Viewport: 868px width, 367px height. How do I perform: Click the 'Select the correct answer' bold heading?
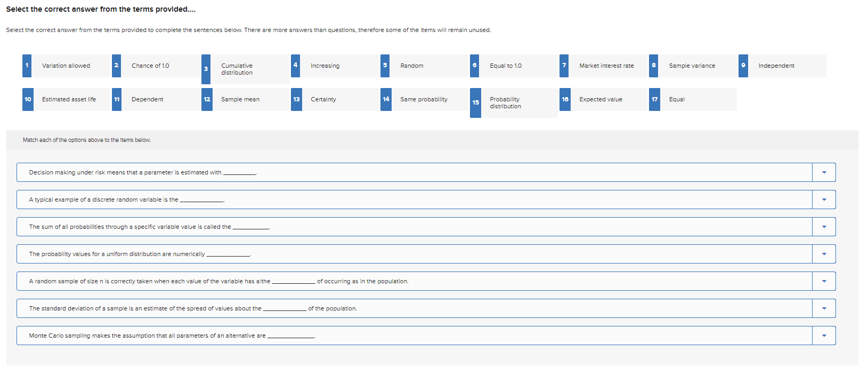click(x=101, y=9)
